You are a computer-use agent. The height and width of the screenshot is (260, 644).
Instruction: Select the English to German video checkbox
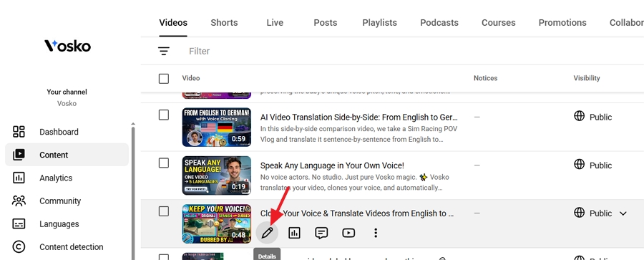tap(163, 115)
